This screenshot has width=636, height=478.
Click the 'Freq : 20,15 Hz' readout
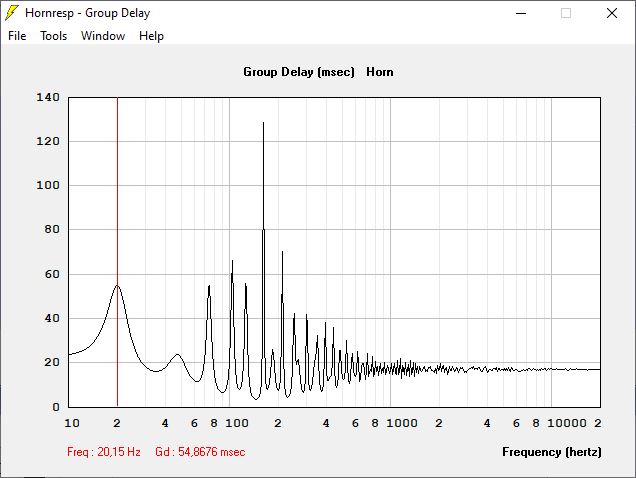click(x=104, y=452)
